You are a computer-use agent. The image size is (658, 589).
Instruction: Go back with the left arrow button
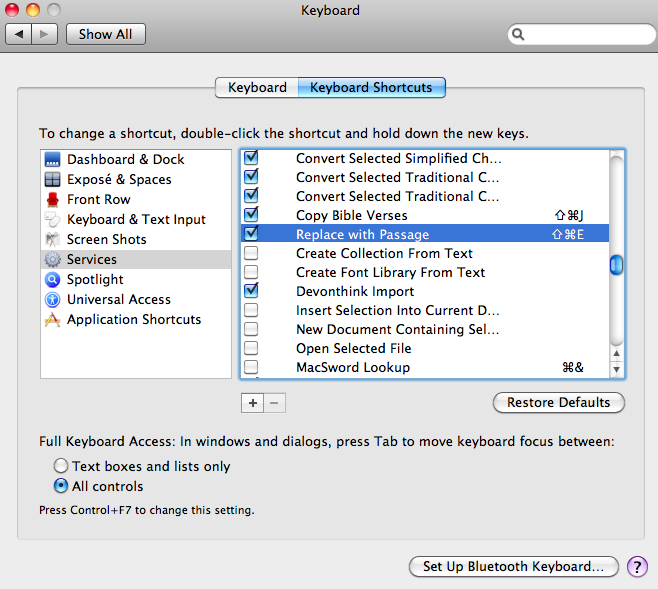18,34
